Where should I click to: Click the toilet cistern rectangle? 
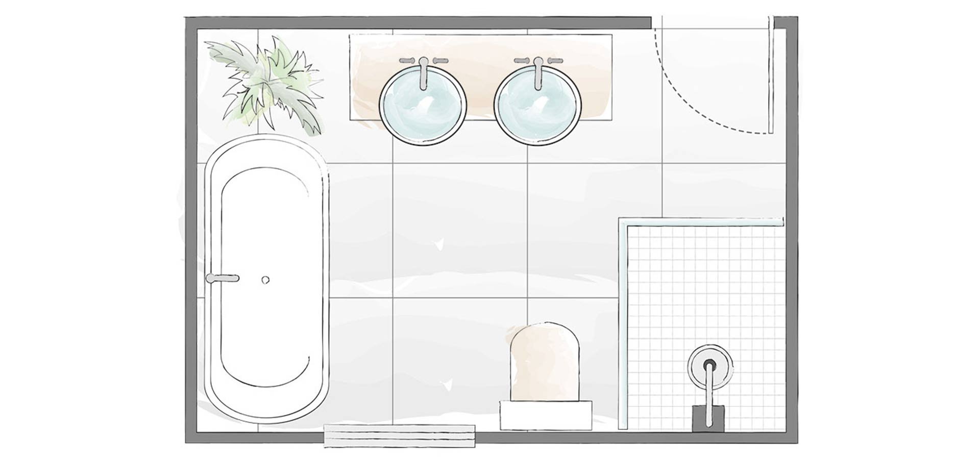[x=546, y=415]
